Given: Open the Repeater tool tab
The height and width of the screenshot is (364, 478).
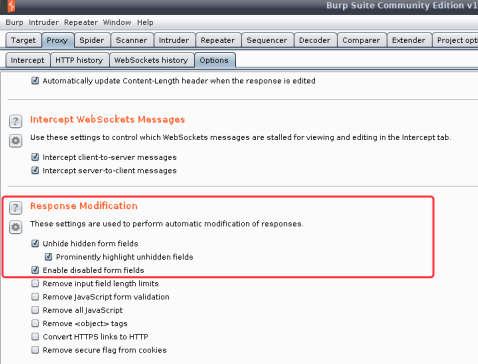Looking at the screenshot, I should (218, 40).
